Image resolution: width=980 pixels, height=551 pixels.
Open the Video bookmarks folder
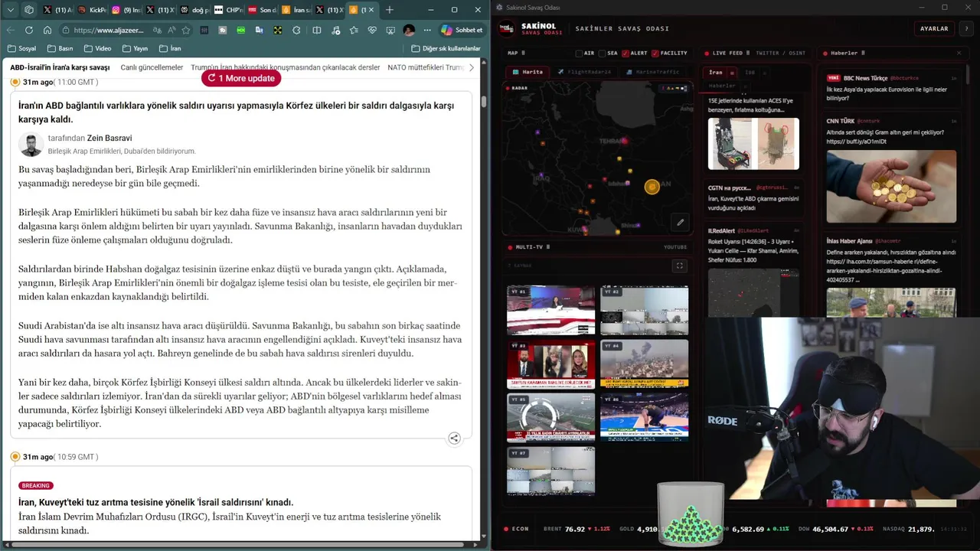[x=97, y=48]
